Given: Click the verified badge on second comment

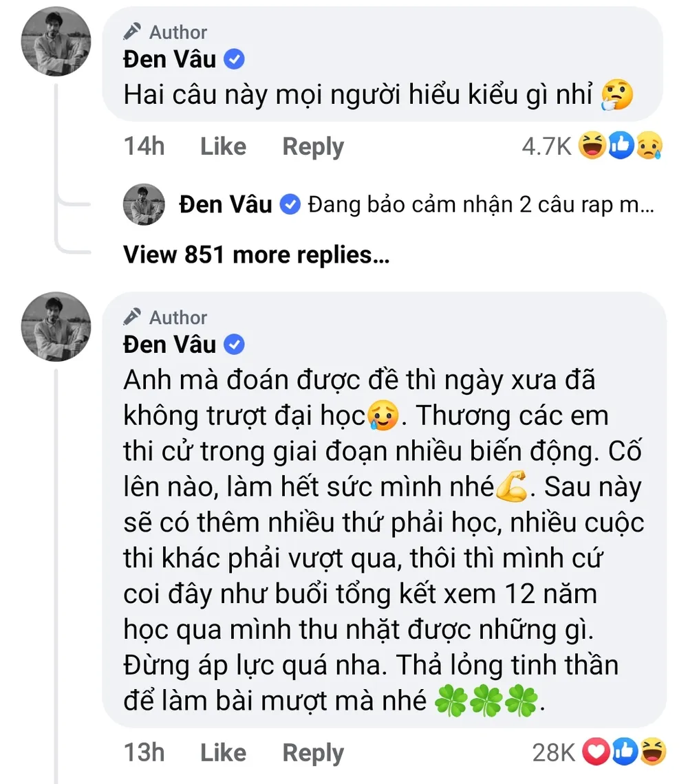Looking at the screenshot, I should click(235, 345).
